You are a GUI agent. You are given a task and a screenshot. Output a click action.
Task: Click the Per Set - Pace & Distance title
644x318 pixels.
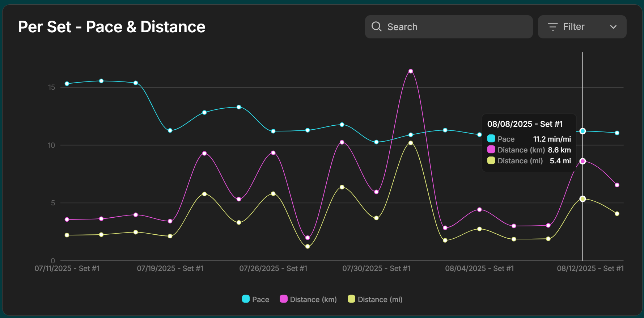click(x=112, y=27)
